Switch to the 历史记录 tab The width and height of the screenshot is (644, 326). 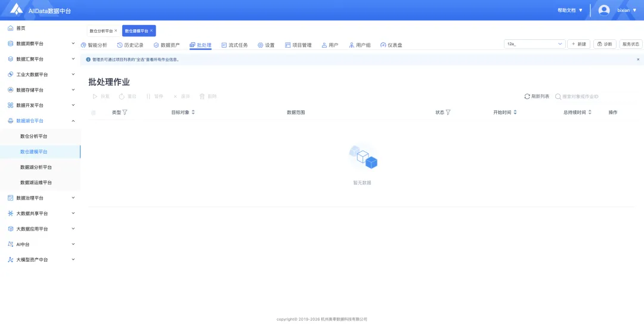click(x=130, y=45)
